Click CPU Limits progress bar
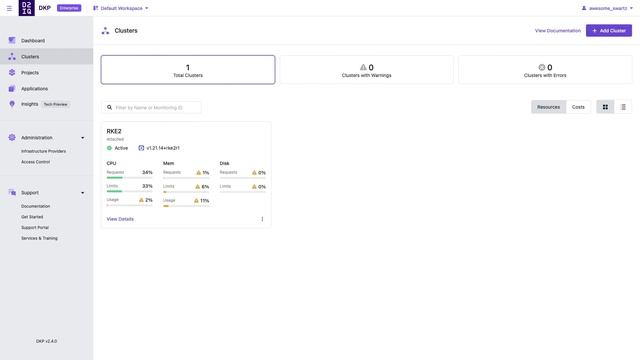This screenshot has height=360, width=640. [129, 191]
